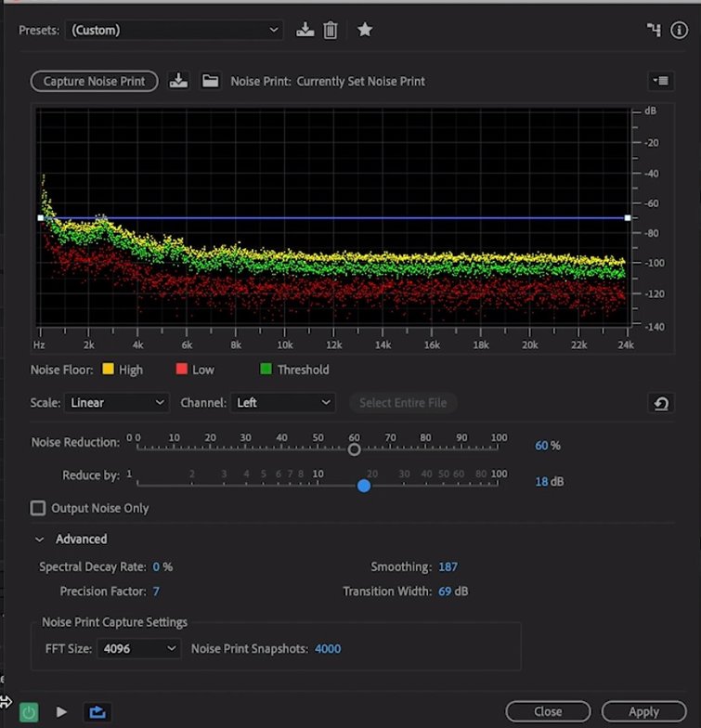Viewport: 701px width, 728px height.
Task: Preview audio with the play button
Action: tap(61, 712)
